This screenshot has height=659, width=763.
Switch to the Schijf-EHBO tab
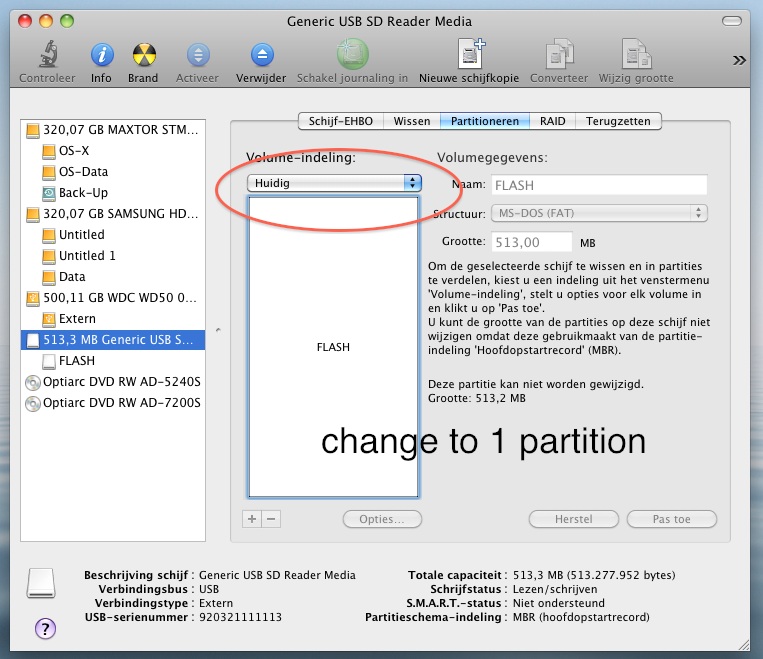point(341,121)
